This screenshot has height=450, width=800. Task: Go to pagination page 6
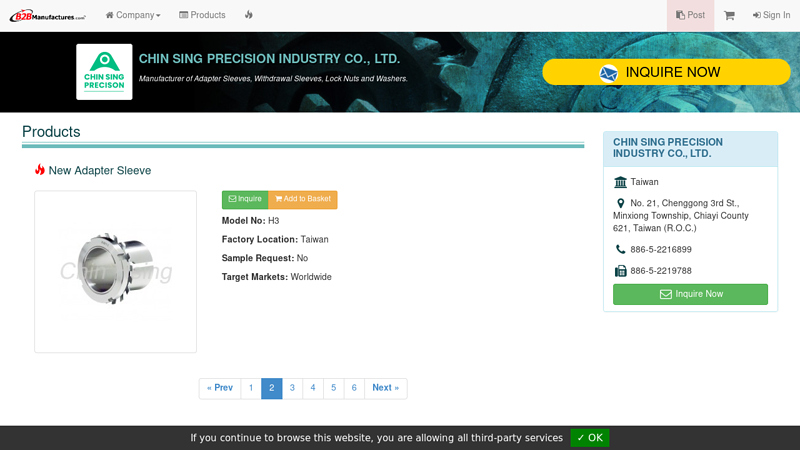354,388
